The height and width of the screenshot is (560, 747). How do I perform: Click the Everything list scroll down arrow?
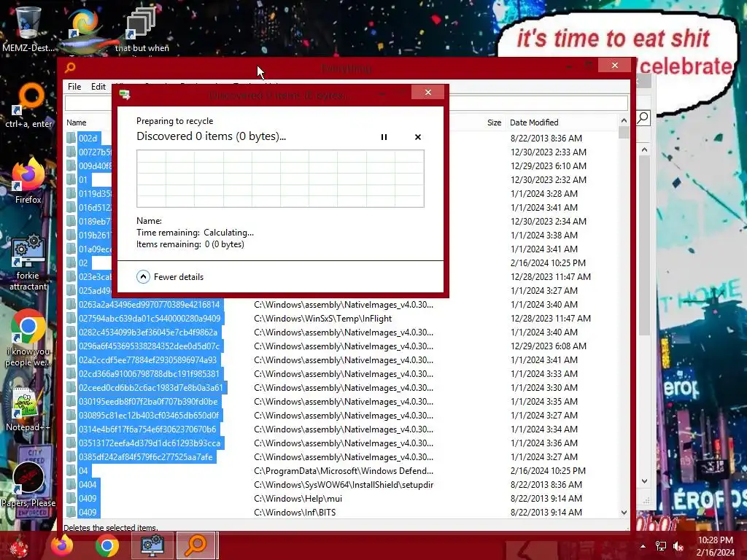pyautogui.click(x=624, y=513)
